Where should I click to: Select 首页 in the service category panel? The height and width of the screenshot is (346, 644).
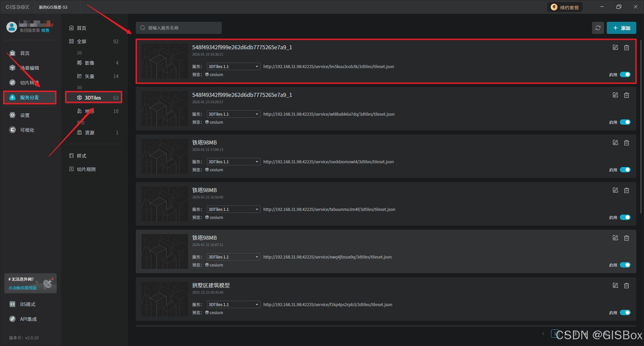point(81,28)
